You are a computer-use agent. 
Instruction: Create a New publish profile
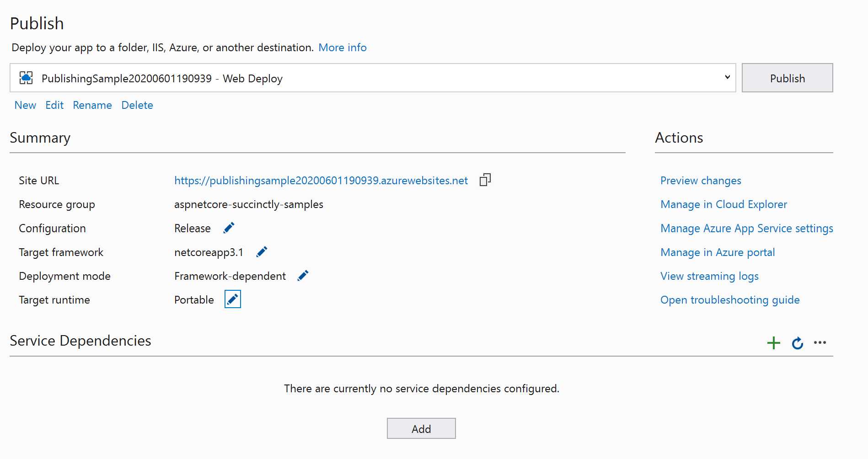(x=25, y=105)
